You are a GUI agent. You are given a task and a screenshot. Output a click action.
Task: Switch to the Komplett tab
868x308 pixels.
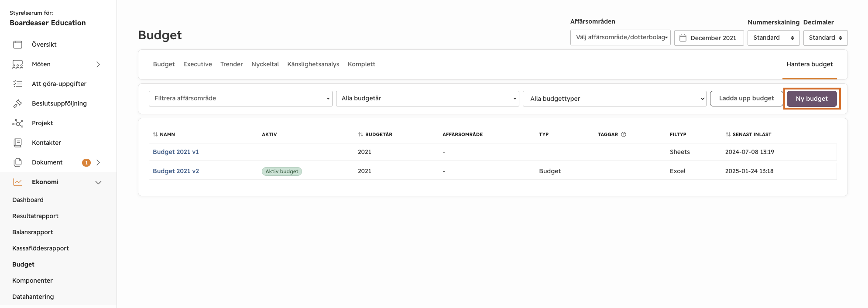pos(361,64)
